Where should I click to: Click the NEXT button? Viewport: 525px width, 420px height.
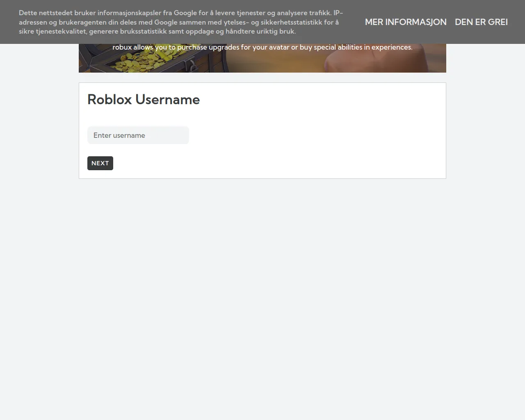point(100,163)
